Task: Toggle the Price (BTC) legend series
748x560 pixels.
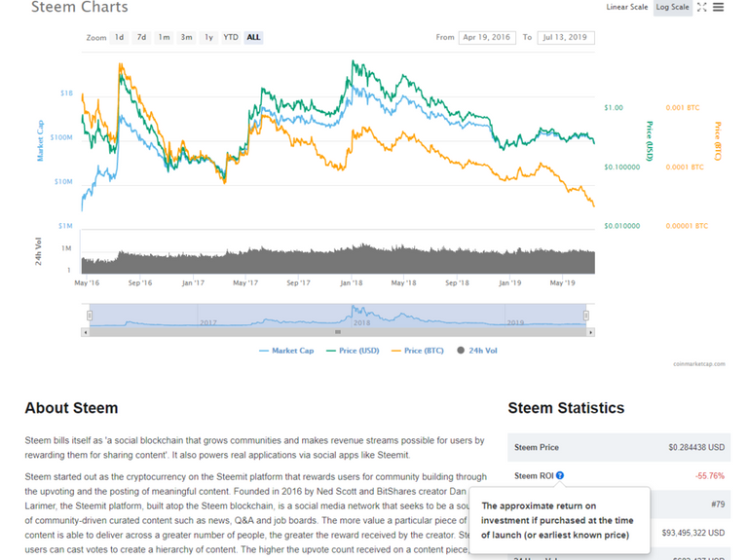Action: [x=418, y=351]
